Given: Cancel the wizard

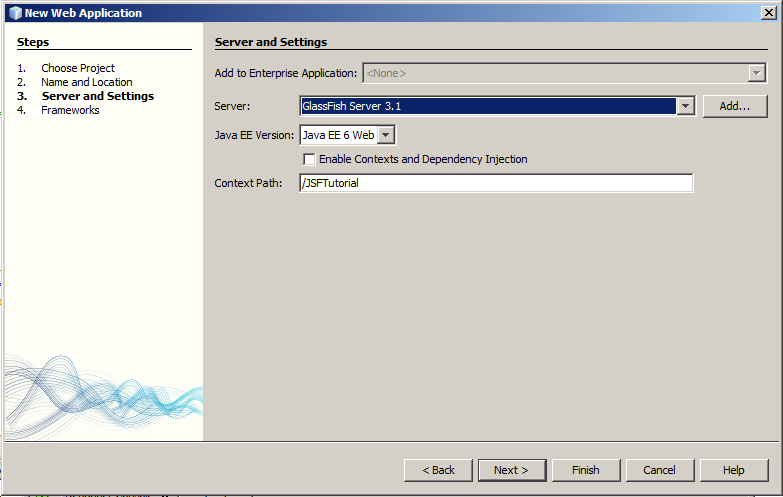Looking at the screenshot, I should 659,470.
